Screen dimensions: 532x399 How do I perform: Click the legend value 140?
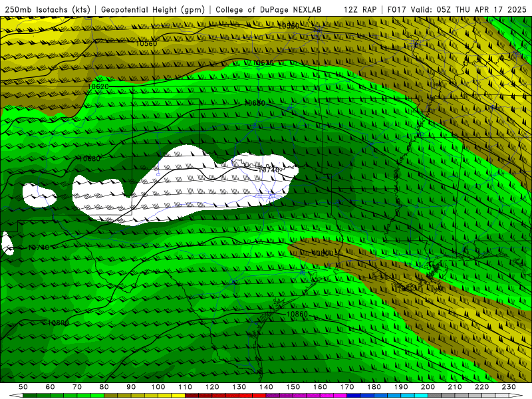[x=267, y=387]
